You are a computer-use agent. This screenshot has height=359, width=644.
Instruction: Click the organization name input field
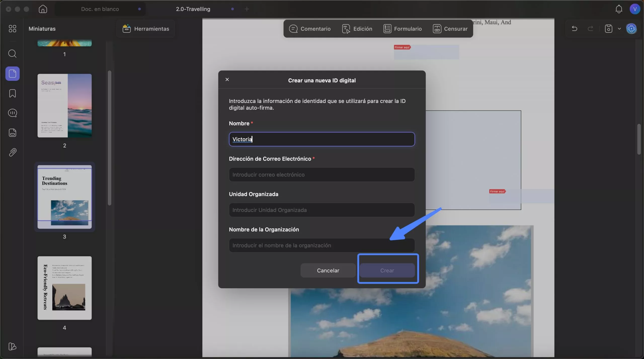[322, 245]
